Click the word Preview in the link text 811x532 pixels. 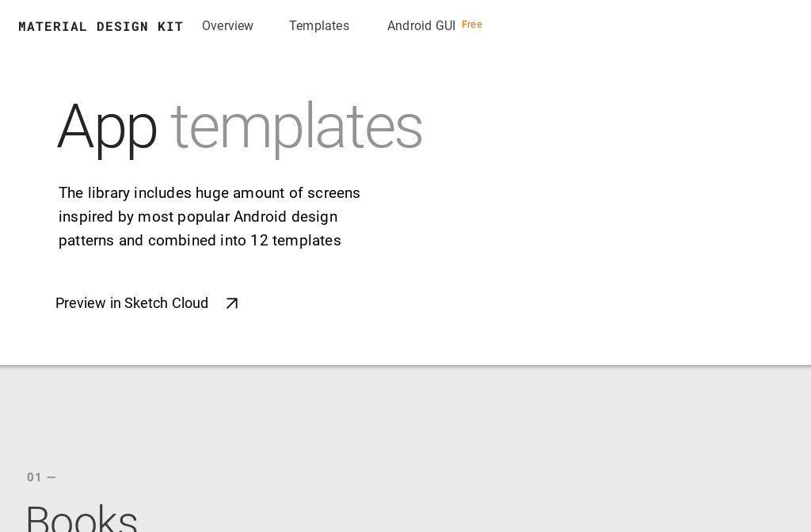pyautogui.click(x=82, y=303)
